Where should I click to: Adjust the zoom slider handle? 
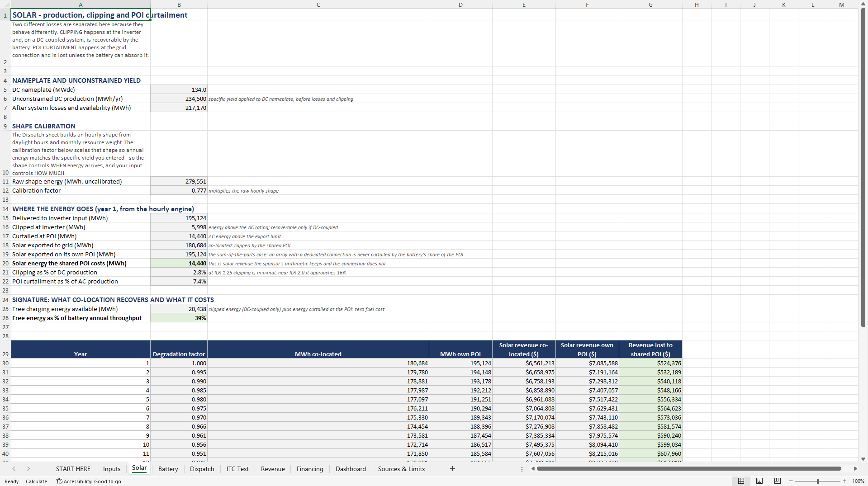point(818,481)
